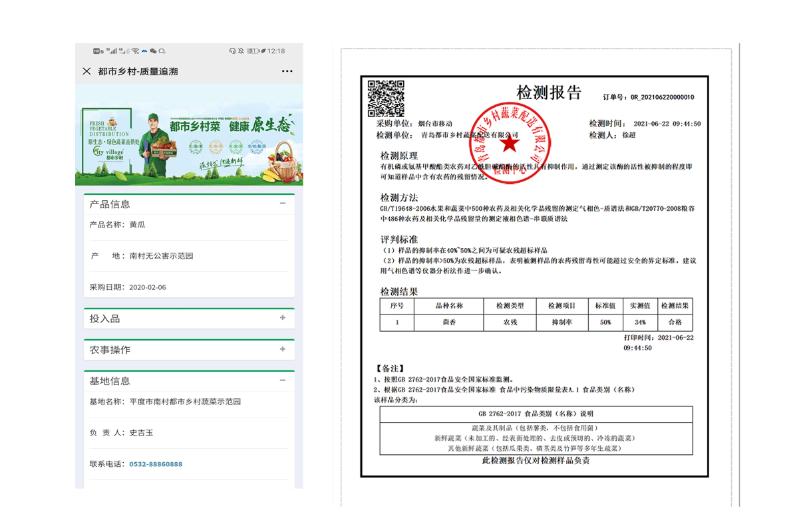
Task: Close the 都市乡村-质量追溯 page
Action: click(86, 71)
